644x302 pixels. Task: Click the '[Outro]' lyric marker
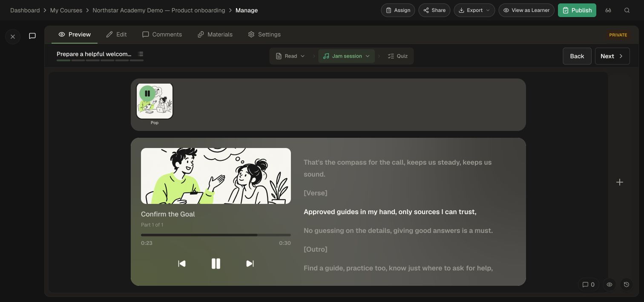point(316,250)
